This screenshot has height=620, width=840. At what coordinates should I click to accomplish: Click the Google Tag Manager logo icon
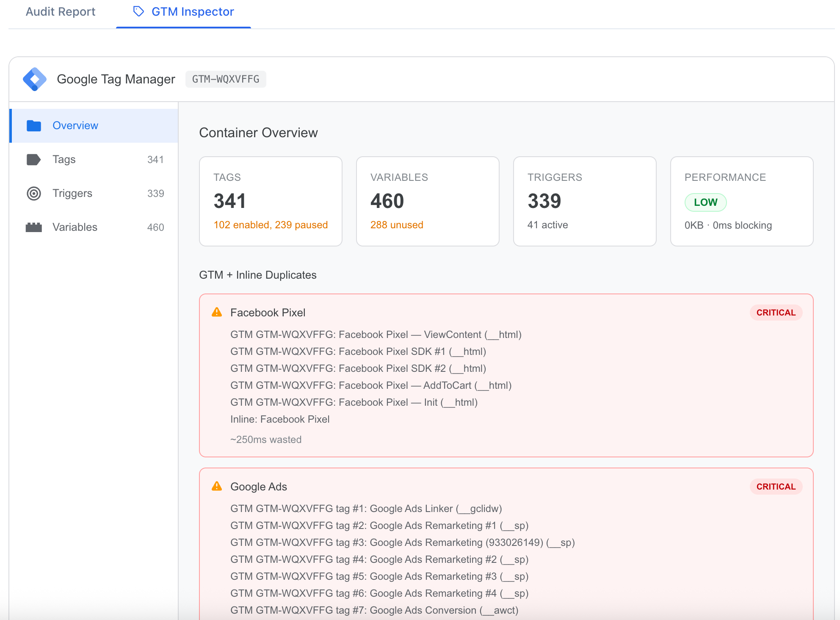click(x=35, y=79)
